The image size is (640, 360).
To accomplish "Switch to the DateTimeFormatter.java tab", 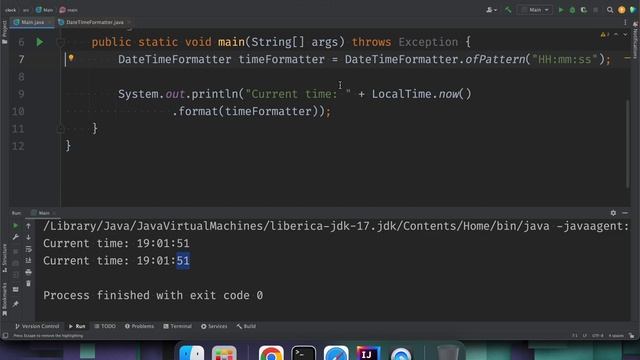I will [x=94, y=22].
